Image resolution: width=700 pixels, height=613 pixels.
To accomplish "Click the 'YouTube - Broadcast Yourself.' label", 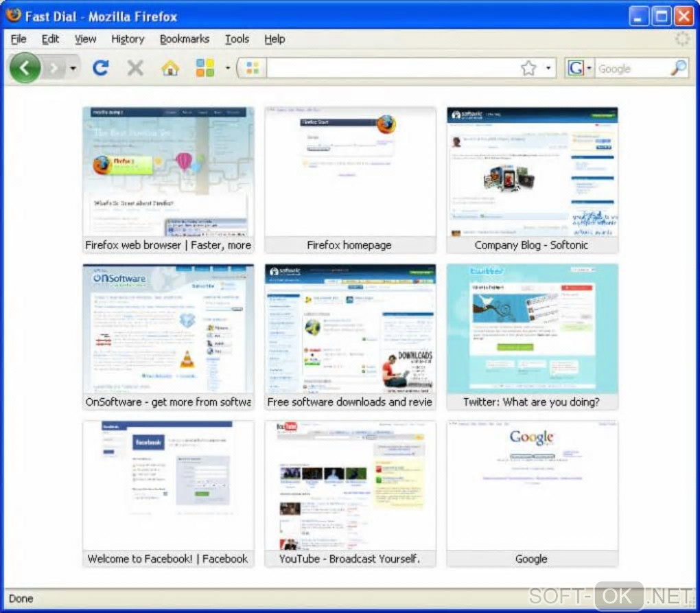I will pyautogui.click(x=349, y=559).
